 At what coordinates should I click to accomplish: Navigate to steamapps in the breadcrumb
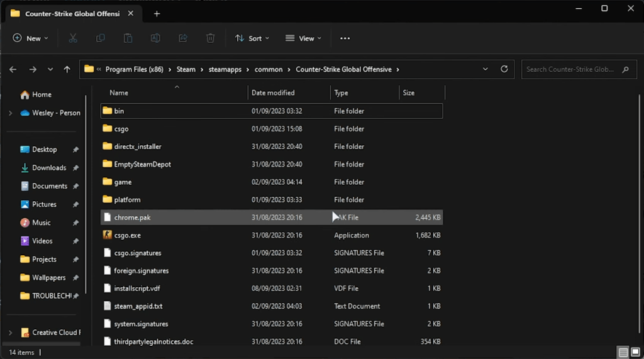click(x=225, y=69)
